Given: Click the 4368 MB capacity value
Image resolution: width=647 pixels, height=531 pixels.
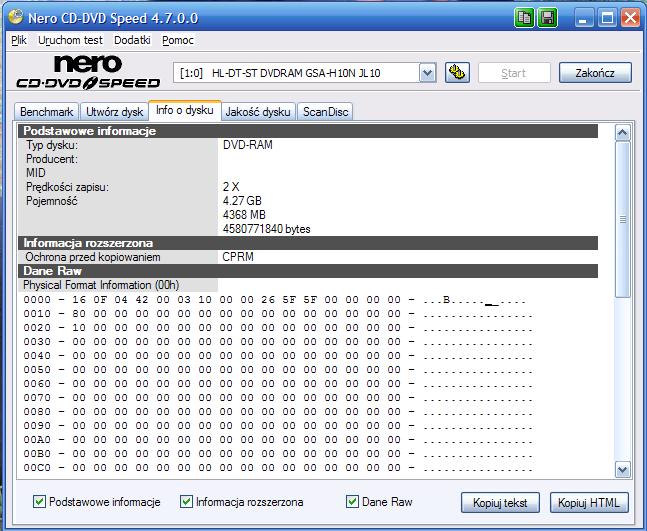Looking at the screenshot, I should click(244, 215).
